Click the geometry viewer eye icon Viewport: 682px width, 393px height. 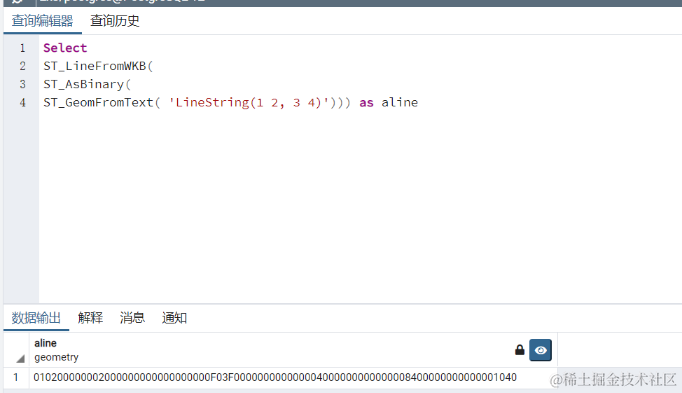(x=540, y=350)
